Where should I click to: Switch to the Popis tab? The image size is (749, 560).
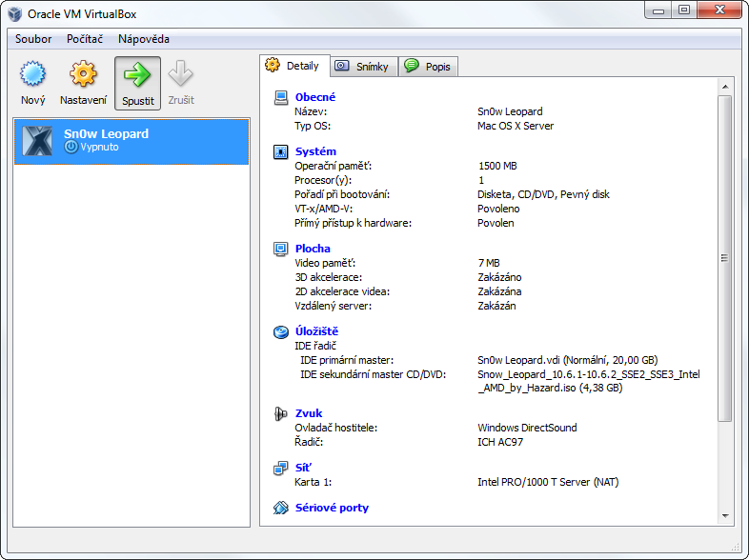(x=428, y=67)
